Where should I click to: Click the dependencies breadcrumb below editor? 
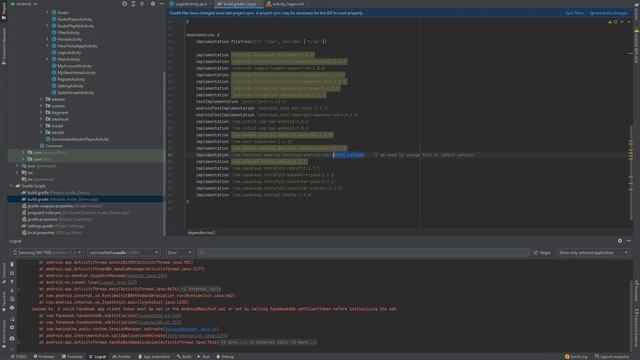click(201, 233)
